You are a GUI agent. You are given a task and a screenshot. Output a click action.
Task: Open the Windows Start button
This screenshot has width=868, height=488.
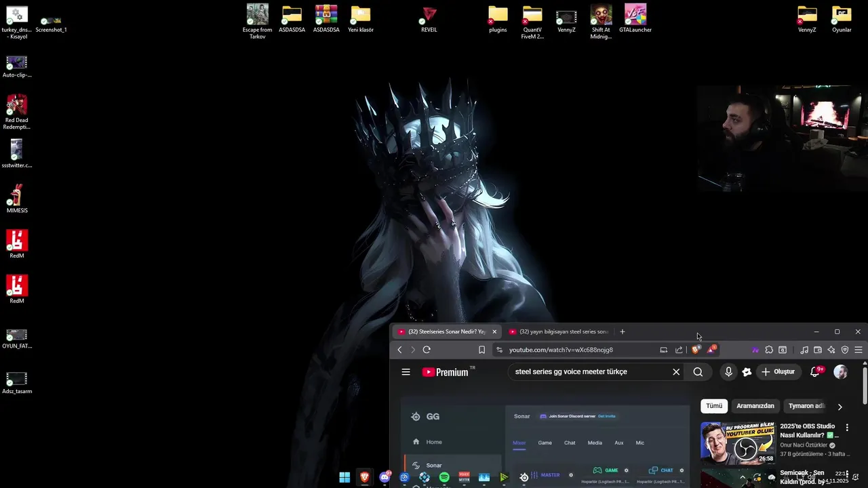pyautogui.click(x=344, y=477)
